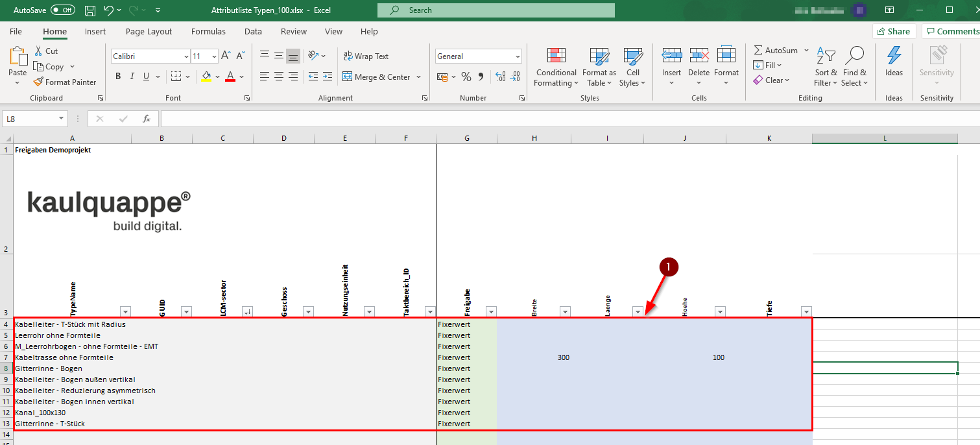Open the font size dropdown
The height and width of the screenshot is (445, 980).
214,56
